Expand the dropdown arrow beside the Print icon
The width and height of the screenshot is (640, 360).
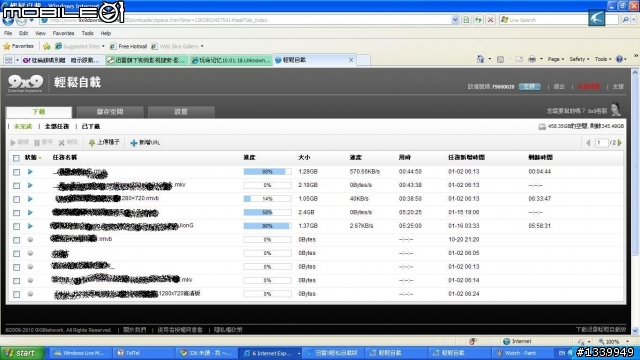pos(541,59)
